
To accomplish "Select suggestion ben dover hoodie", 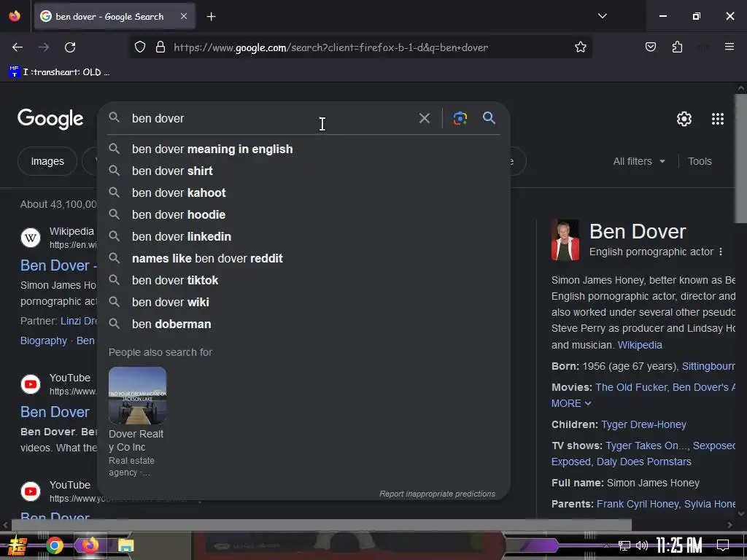I will [304, 215].
